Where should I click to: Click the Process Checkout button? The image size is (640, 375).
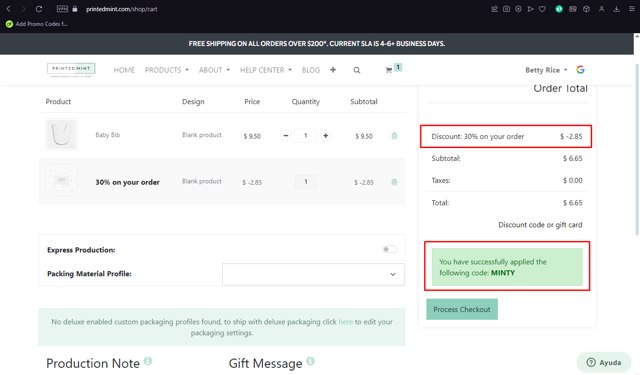(x=462, y=309)
